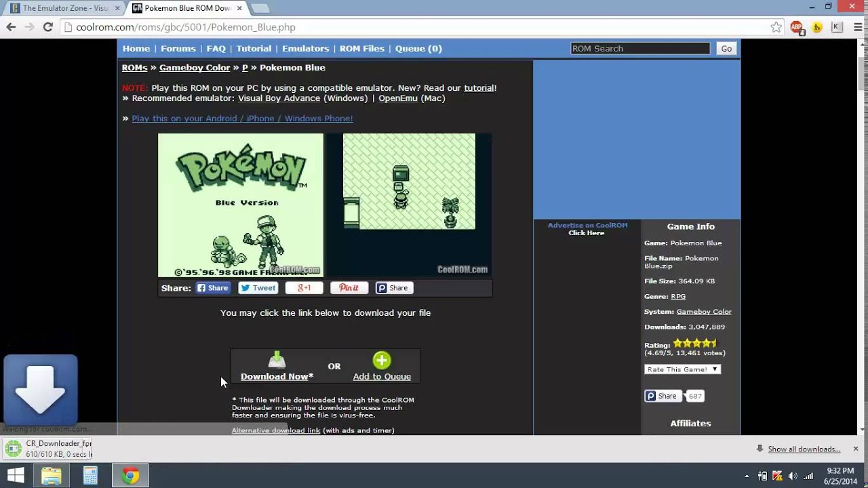868x488 pixels.
Task: Open the Rate This Game dropdown
Action: tap(682, 369)
